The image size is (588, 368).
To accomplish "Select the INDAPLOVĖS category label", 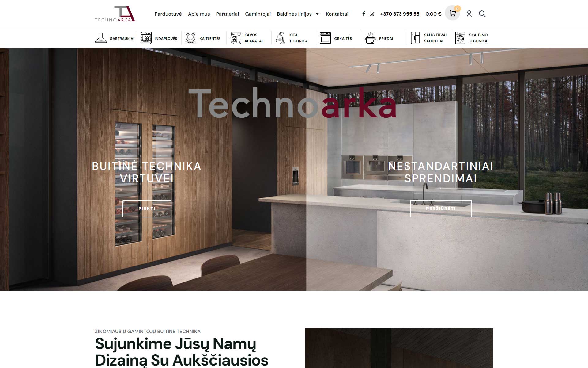I will pyautogui.click(x=166, y=39).
